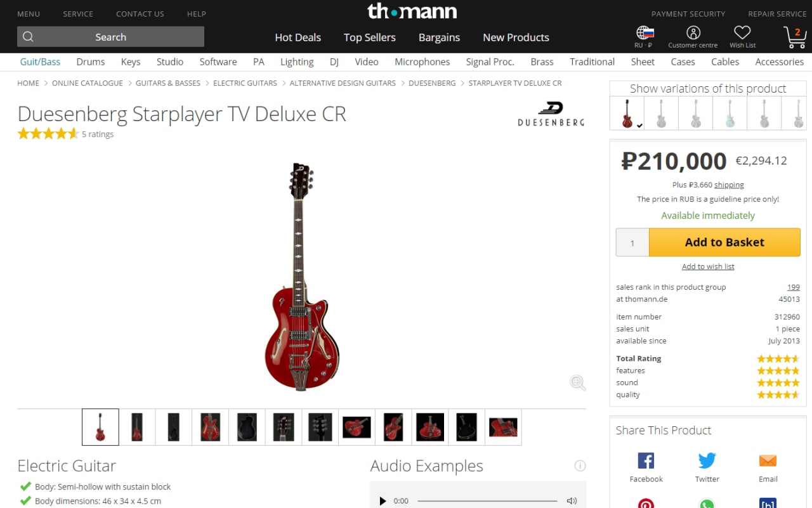
Task: Open the Guit/Bass category menu
Action: [x=40, y=62]
